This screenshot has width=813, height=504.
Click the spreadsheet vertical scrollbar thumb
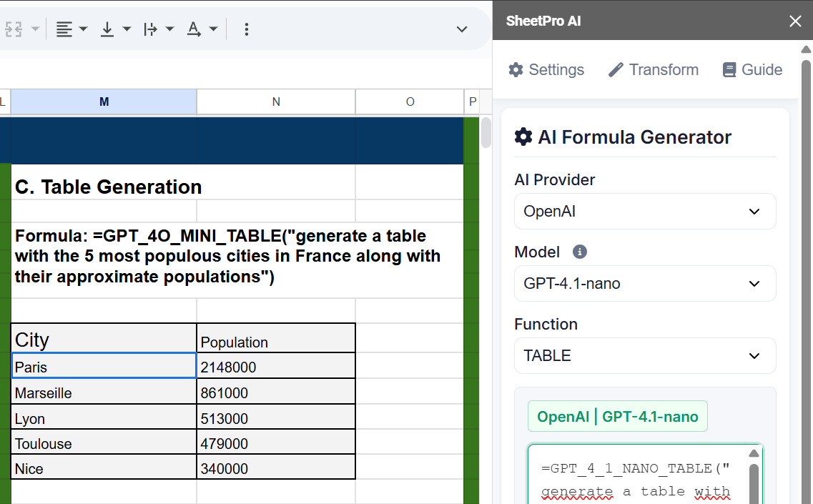486,133
